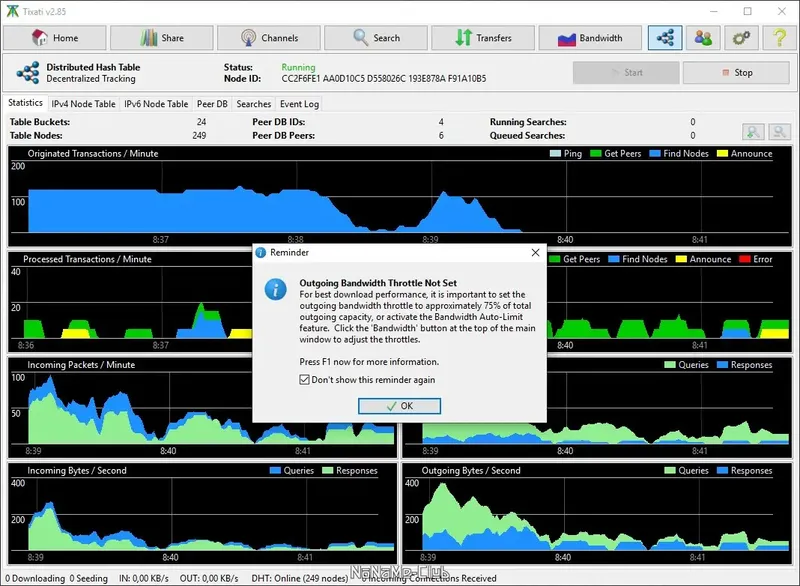Click the Running Searches label
The image size is (800, 586).
(x=528, y=121)
